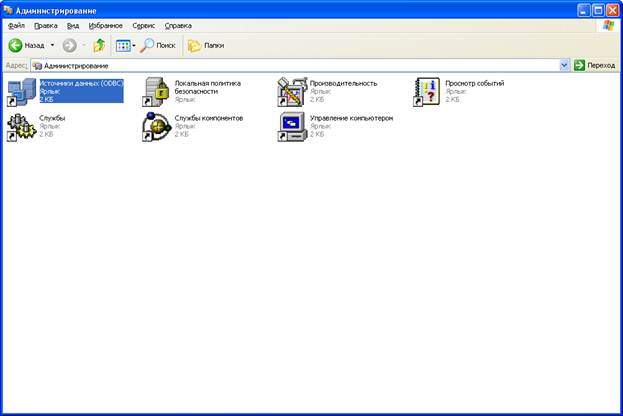This screenshot has height=416, width=623.
Task: Open the Правка menu
Action: tap(46, 25)
